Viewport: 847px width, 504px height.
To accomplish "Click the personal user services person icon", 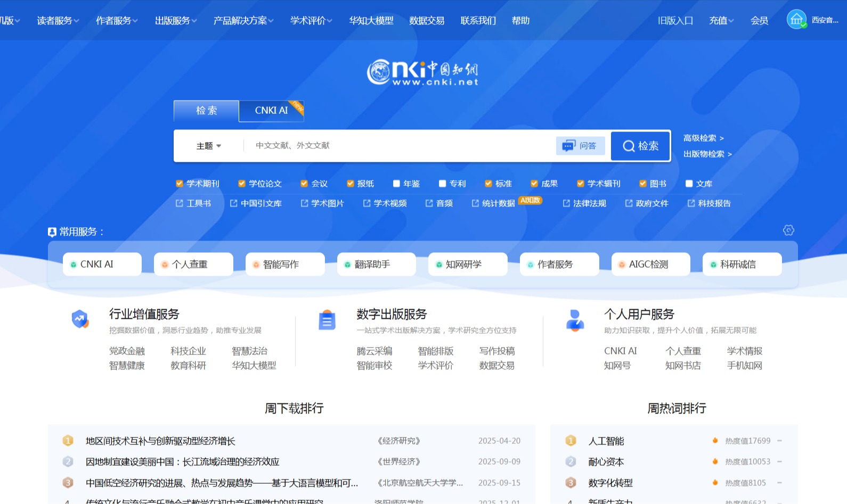I will coord(575,320).
